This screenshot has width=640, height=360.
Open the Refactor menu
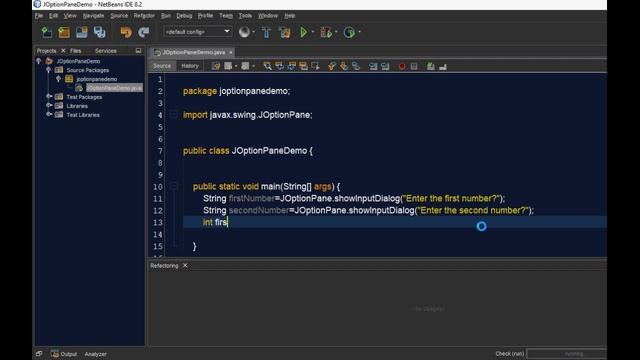pyautogui.click(x=144, y=16)
